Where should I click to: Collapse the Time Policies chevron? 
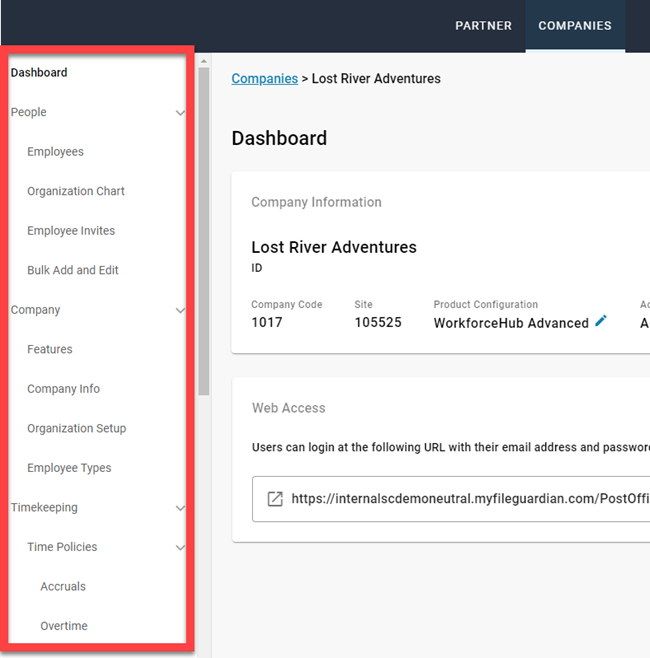click(x=180, y=548)
